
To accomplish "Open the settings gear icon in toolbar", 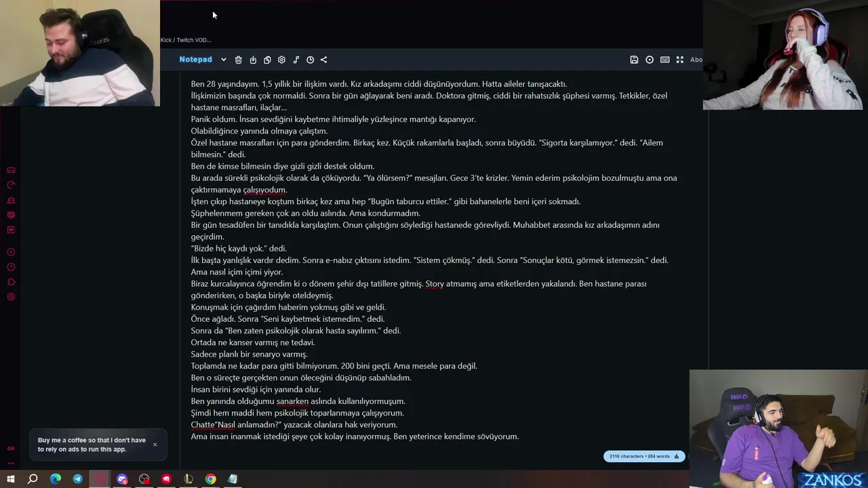I will 281,60.
